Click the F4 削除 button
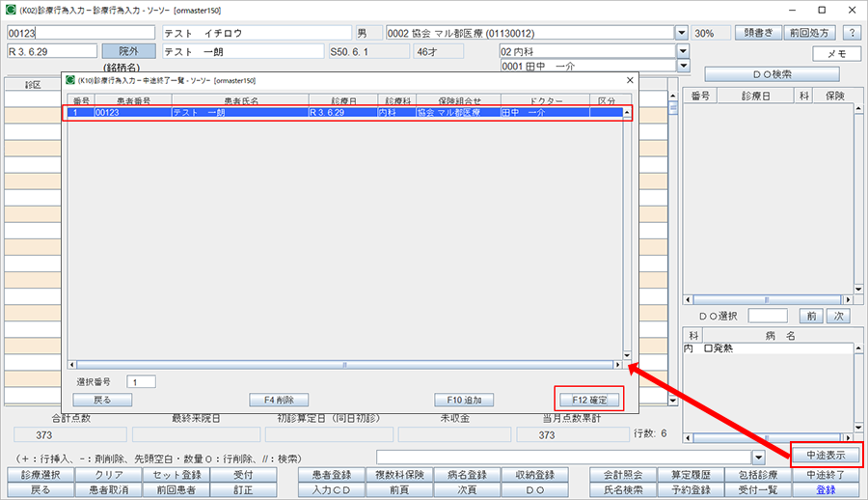This screenshot has width=868, height=500. [x=279, y=399]
